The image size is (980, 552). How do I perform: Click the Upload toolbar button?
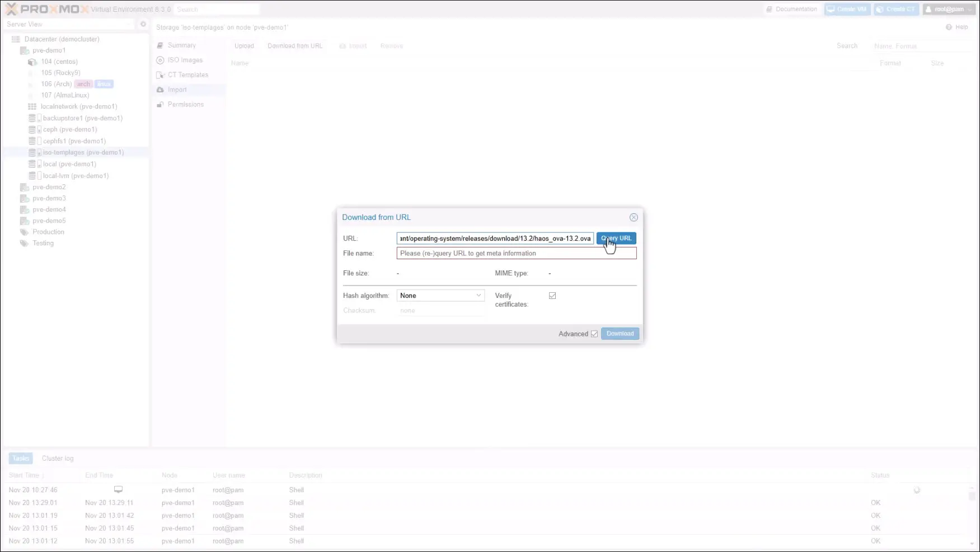pyautogui.click(x=244, y=46)
